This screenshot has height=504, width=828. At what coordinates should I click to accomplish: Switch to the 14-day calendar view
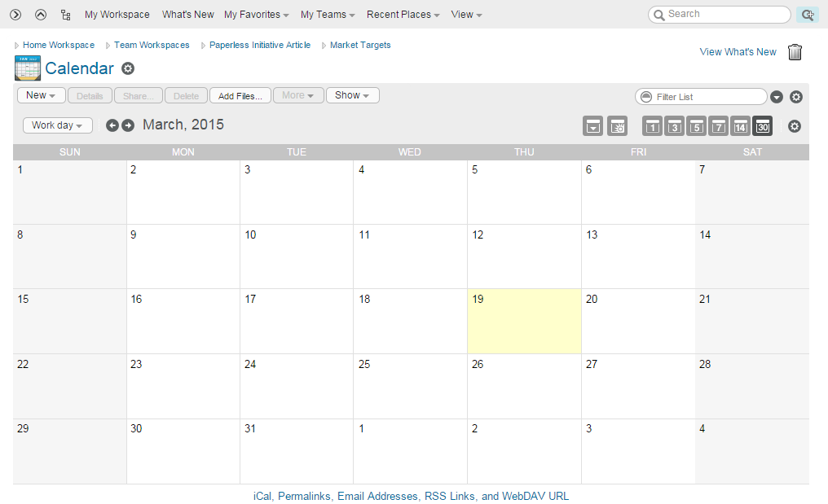click(740, 126)
